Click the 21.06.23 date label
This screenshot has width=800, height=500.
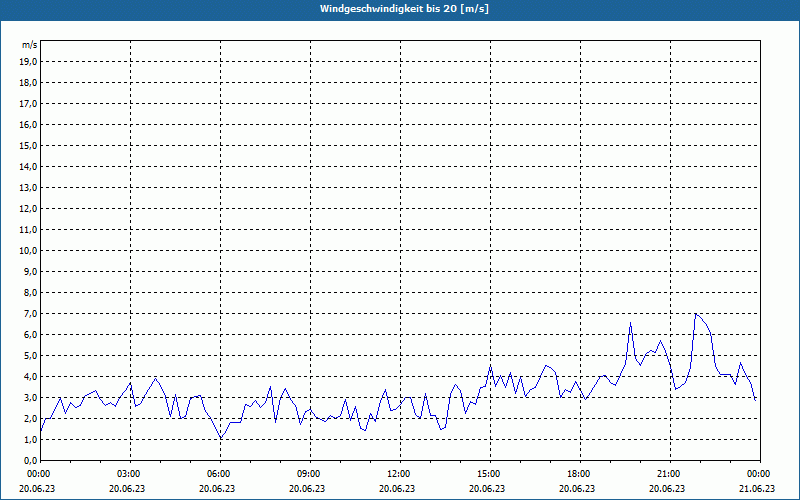click(x=757, y=488)
